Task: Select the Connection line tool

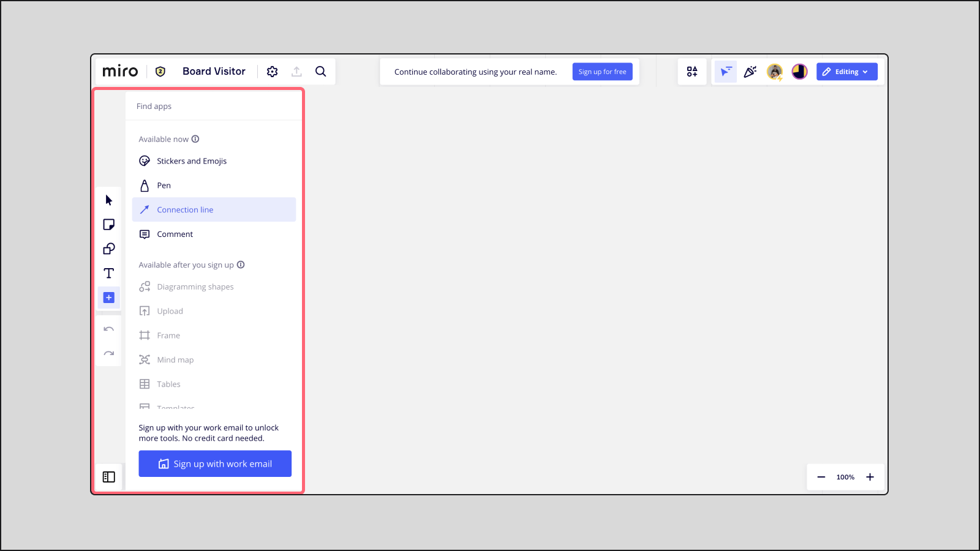Action: pos(185,209)
